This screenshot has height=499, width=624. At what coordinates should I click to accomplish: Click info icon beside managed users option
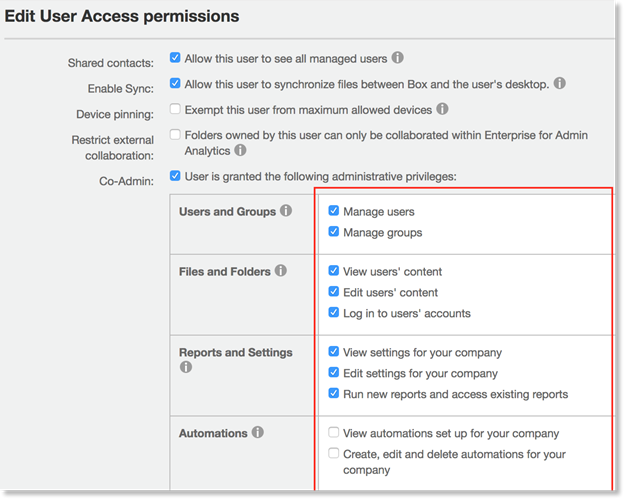click(x=398, y=58)
